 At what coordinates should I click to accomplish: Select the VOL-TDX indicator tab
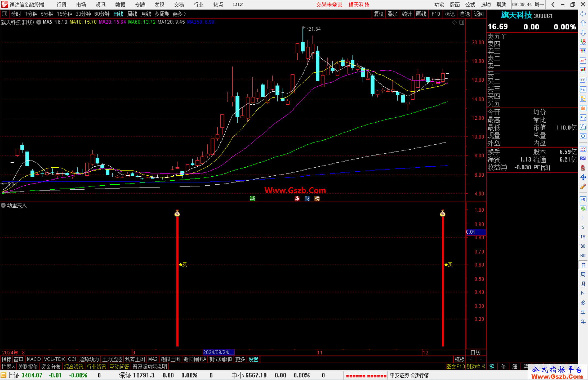pyautogui.click(x=54, y=359)
